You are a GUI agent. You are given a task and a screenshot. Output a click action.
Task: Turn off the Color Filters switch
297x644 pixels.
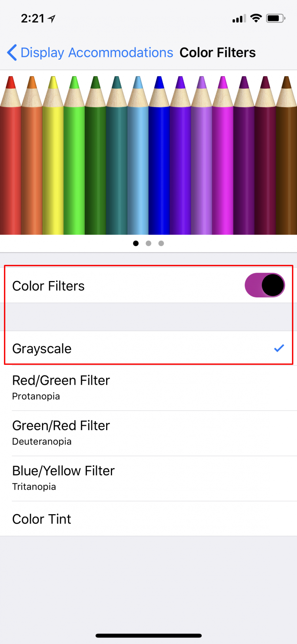click(x=265, y=285)
